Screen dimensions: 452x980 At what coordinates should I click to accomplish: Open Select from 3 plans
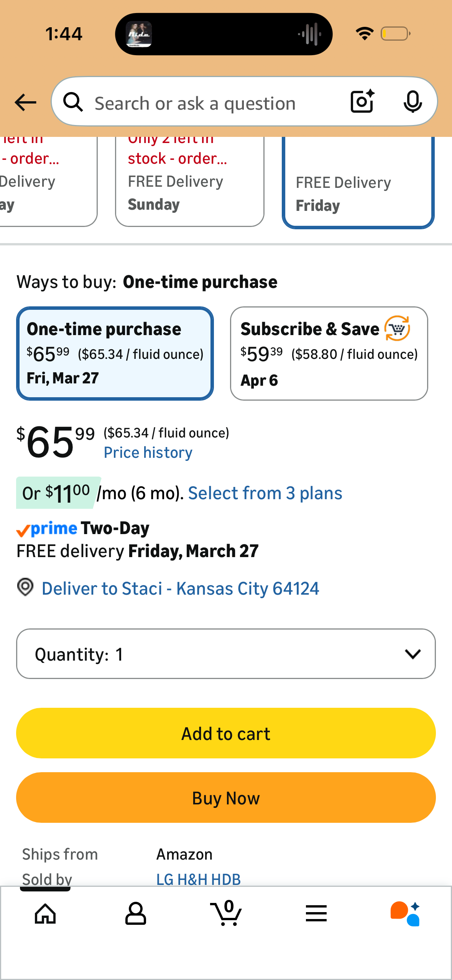point(265,493)
